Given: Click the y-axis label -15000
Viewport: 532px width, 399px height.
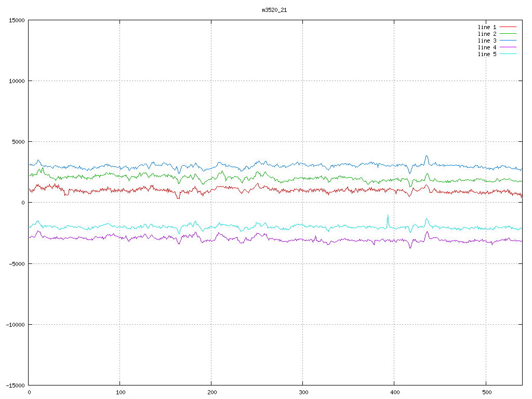Looking at the screenshot, I should pyautogui.click(x=15, y=385).
